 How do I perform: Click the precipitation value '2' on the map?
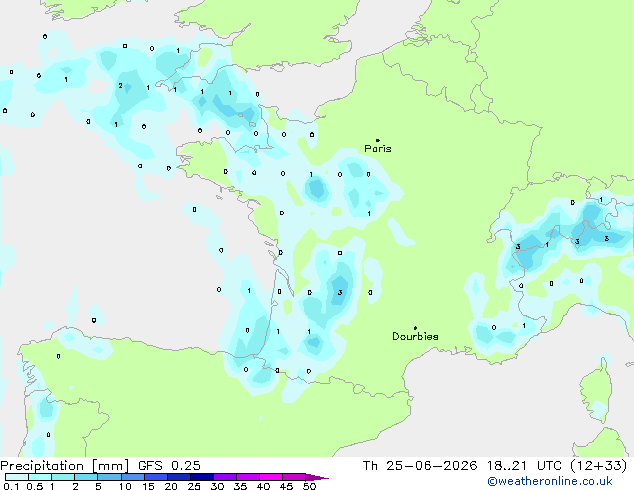click(120, 85)
